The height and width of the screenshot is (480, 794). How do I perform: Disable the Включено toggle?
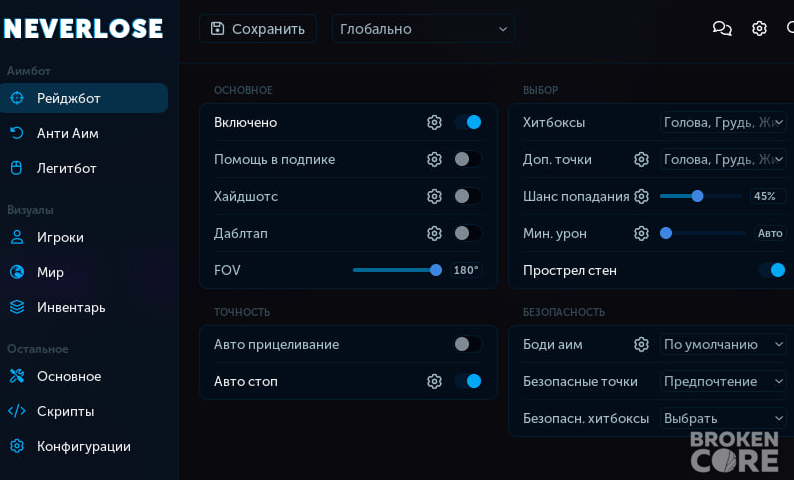click(468, 122)
